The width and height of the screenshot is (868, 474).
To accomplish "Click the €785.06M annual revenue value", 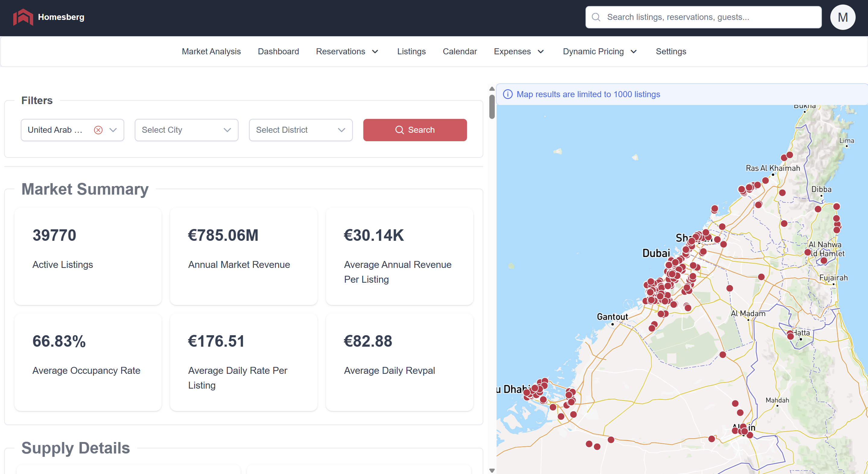I will (x=223, y=235).
